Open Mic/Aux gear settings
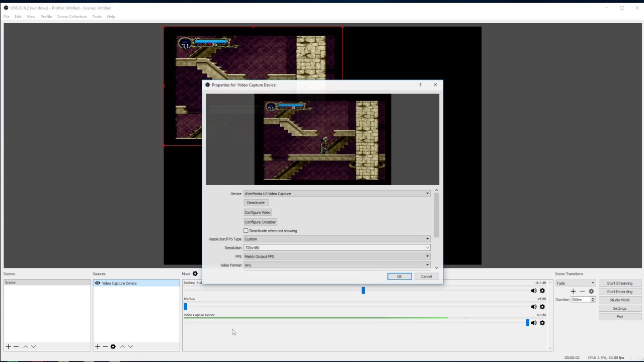Screen dimensions: 644x362 (542, 307)
